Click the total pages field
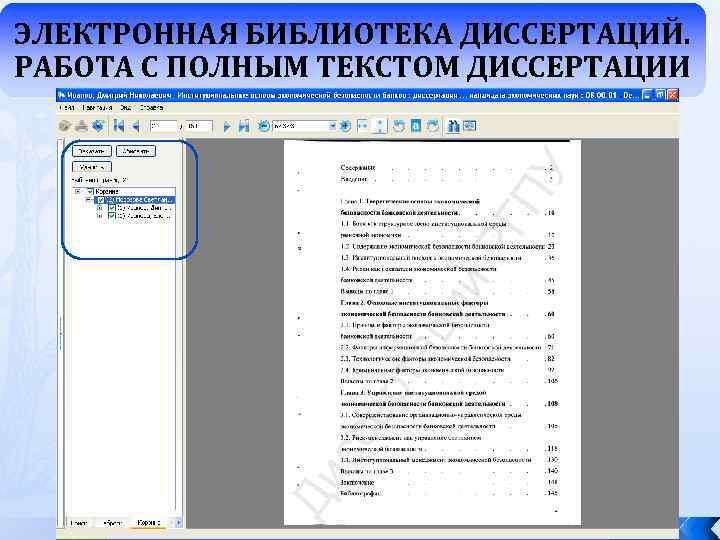Screen dimensions: 720x540 [199, 126]
